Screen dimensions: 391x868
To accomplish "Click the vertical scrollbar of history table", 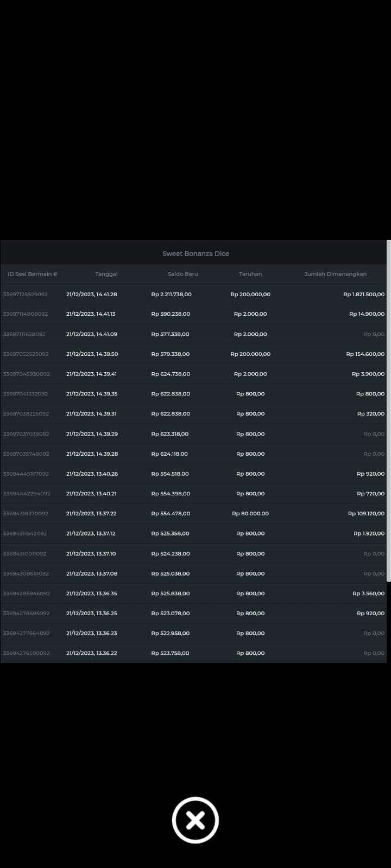I will [388, 412].
